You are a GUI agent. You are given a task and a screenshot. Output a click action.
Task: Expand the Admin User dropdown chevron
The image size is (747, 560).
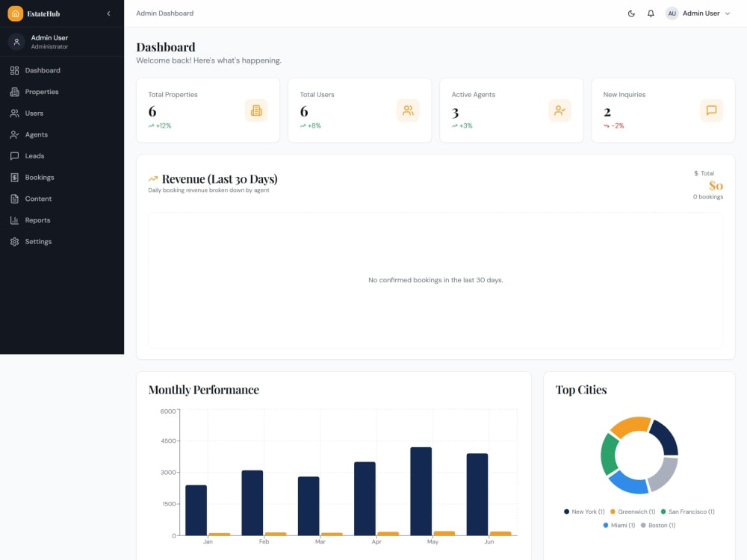(x=728, y=13)
